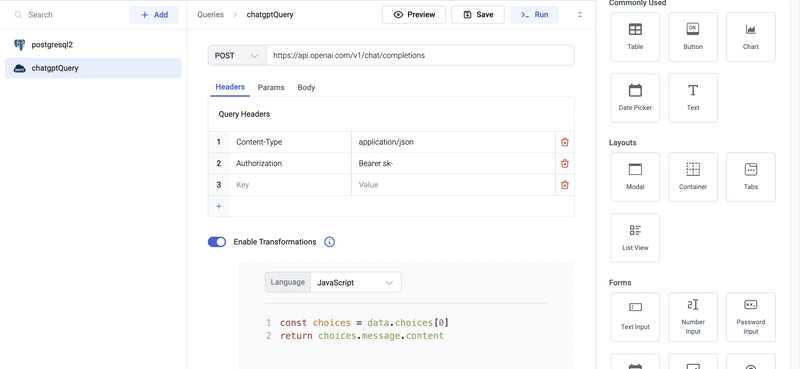Image resolution: width=800 pixels, height=369 pixels.
Task: Switch to the Headers tab
Action: point(230,87)
